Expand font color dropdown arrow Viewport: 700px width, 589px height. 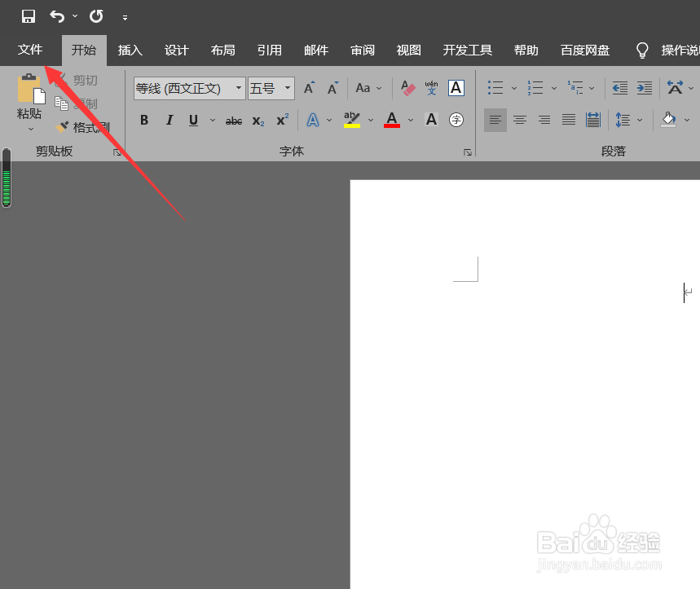point(411,120)
